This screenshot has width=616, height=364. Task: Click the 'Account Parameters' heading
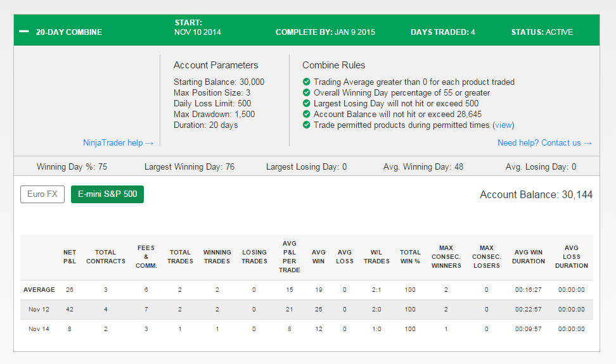(x=215, y=65)
